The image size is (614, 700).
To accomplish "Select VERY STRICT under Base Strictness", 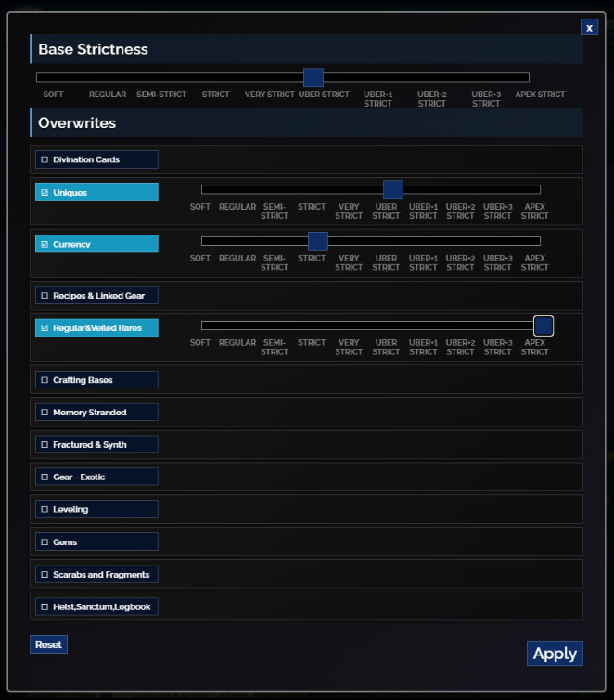I will point(269,95).
